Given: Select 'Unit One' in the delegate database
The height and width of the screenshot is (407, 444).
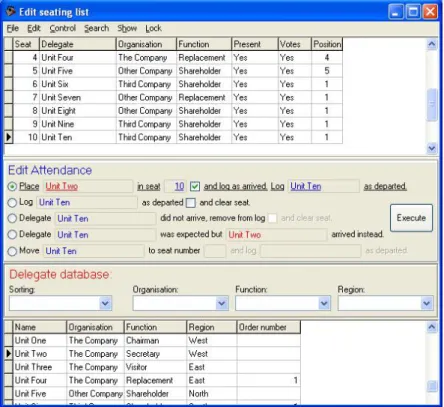Looking at the screenshot, I should tap(40, 341).
